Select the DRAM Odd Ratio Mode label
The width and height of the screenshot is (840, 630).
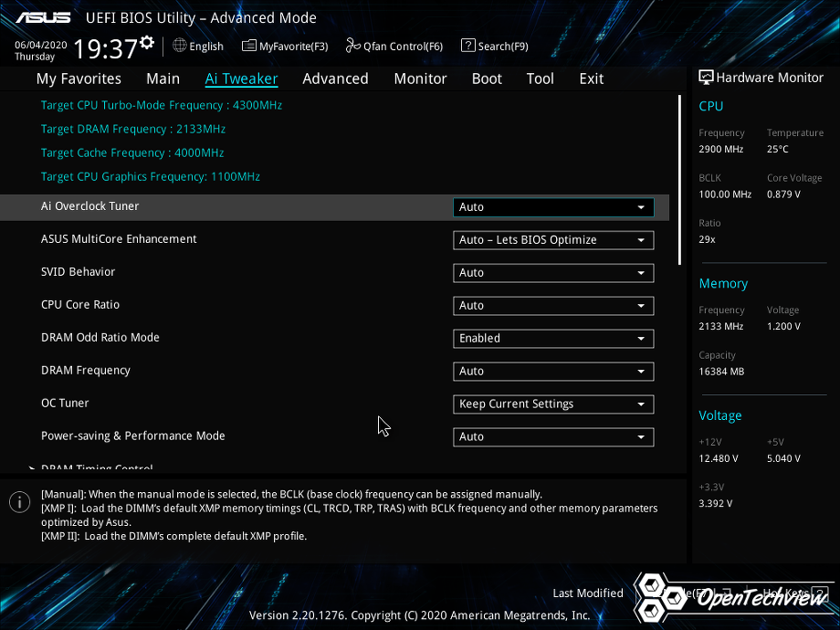100,338
